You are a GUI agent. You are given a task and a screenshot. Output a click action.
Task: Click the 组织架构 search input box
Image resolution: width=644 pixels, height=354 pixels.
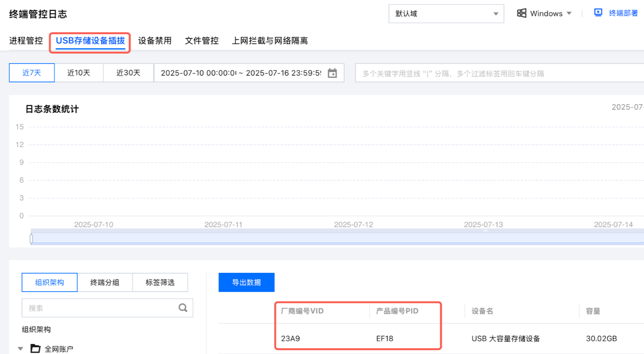pyautogui.click(x=100, y=308)
